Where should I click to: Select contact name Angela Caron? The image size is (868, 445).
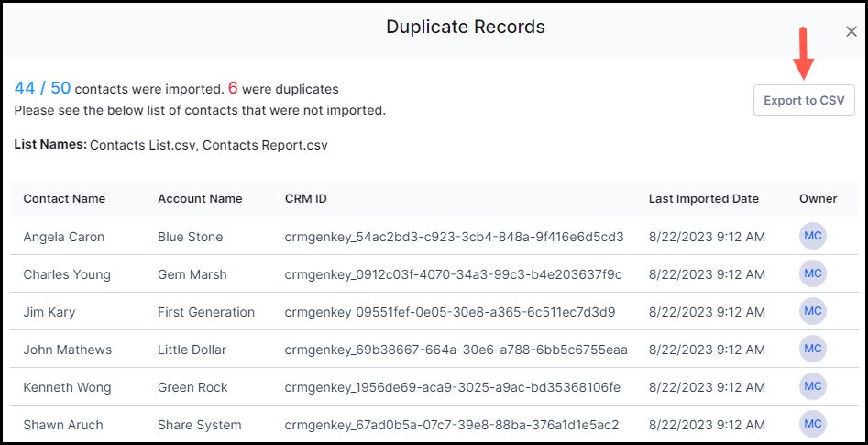[63, 237]
